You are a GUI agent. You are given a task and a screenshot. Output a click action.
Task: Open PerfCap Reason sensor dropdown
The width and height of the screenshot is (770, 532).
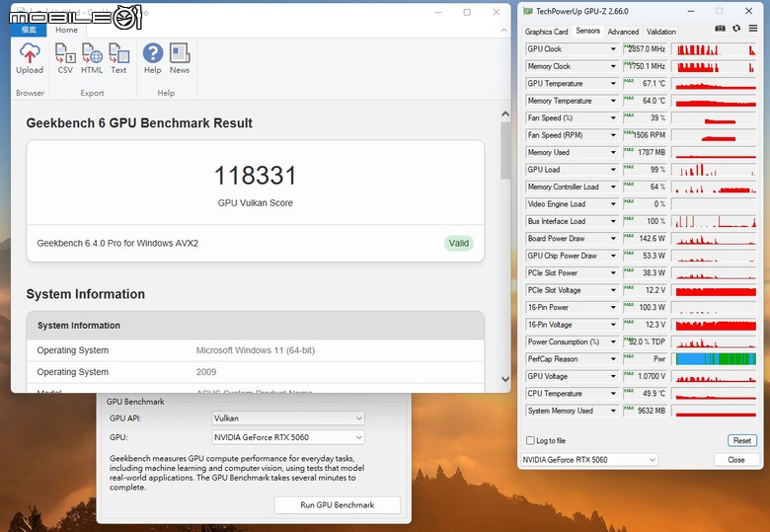point(613,358)
